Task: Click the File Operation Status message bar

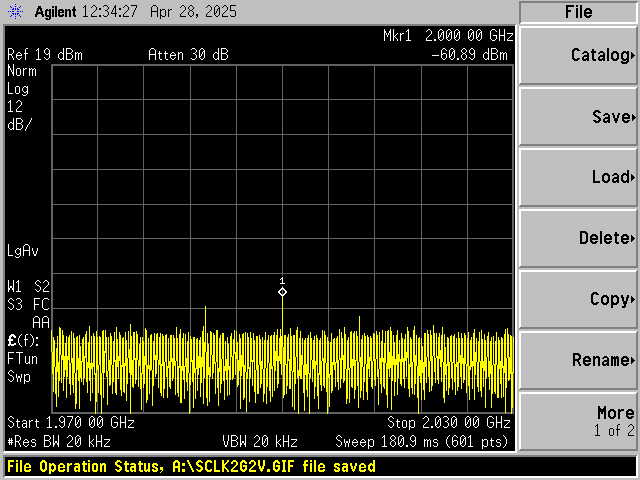Action: point(320,467)
